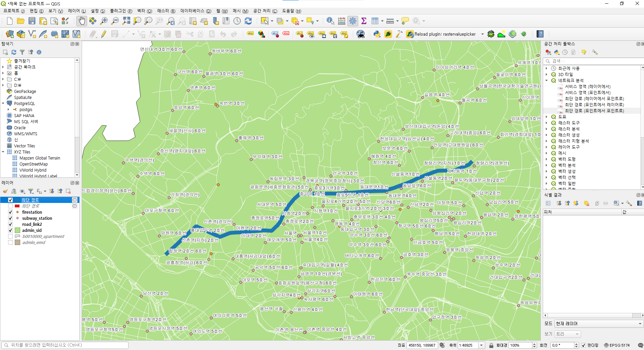Open the processing history clock icon
The height and width of the screenshot is (350, 644).
(565, 52)
